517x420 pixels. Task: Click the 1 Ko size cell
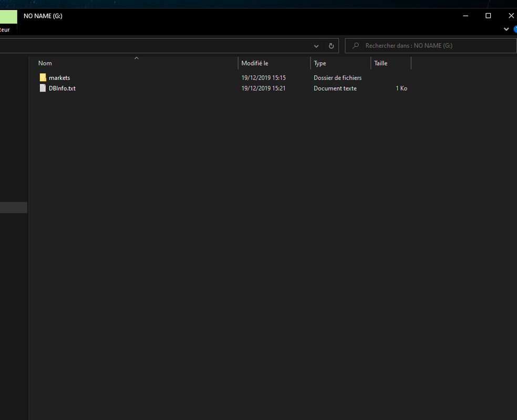[401, 88]
